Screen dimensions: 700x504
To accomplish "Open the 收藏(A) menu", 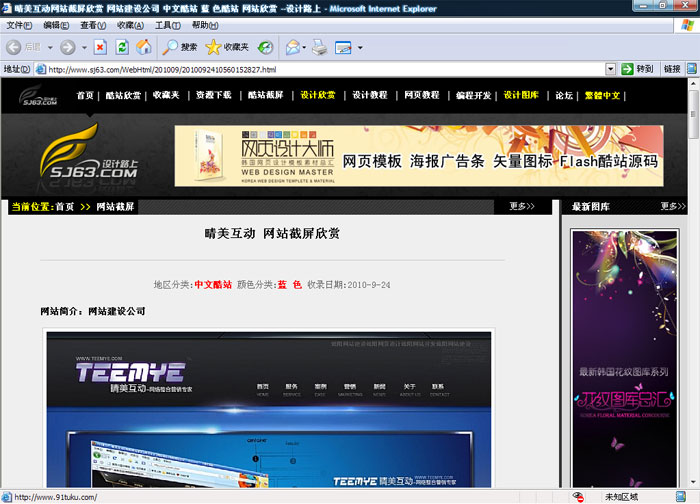I will [x=130, y=25].
